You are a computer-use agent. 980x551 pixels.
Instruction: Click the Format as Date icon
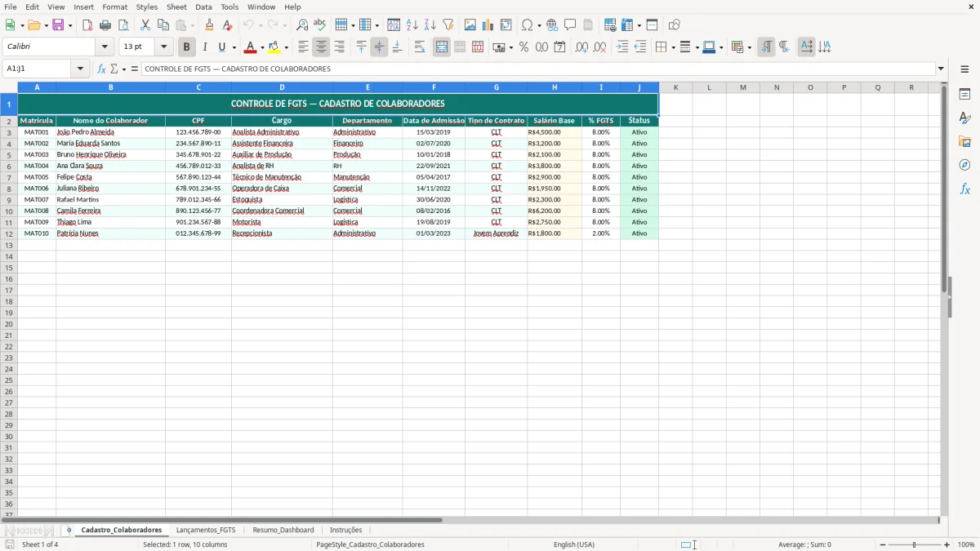560,47
